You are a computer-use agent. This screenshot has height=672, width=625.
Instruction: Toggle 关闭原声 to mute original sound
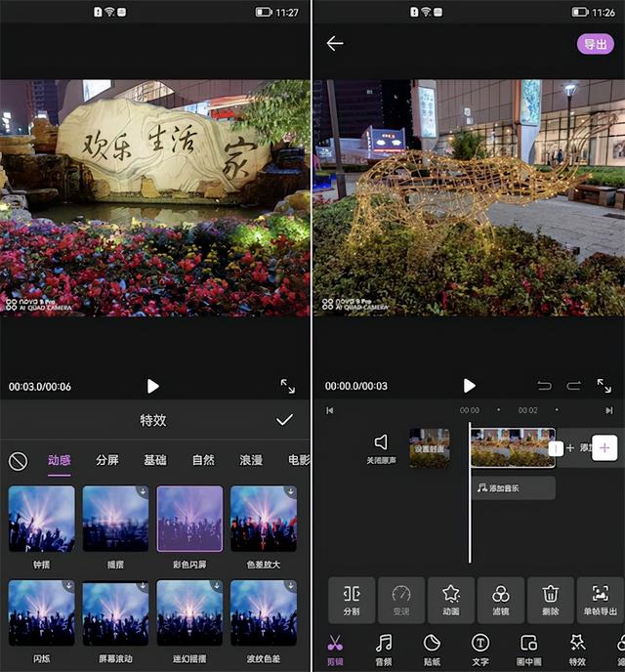tap(381, 448)
